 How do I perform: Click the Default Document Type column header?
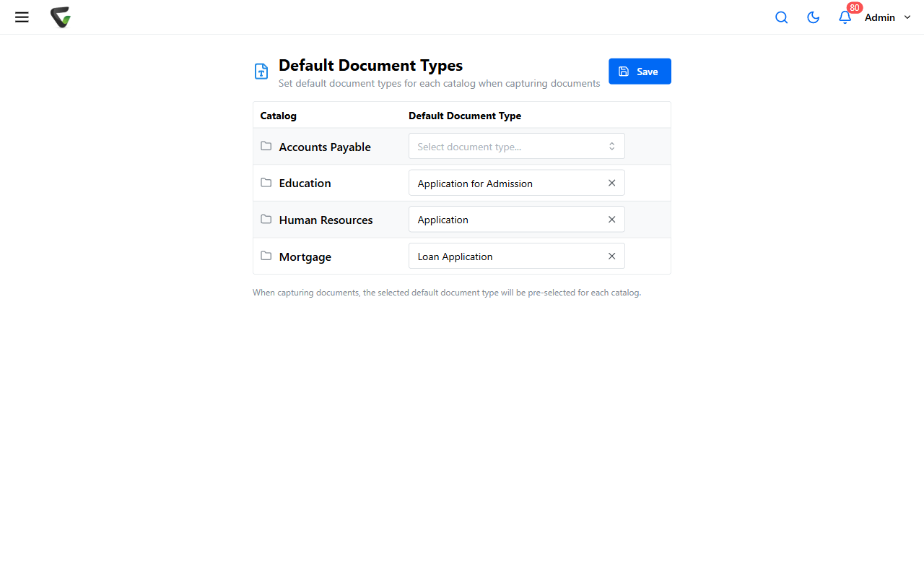click(x=465, y=116)
